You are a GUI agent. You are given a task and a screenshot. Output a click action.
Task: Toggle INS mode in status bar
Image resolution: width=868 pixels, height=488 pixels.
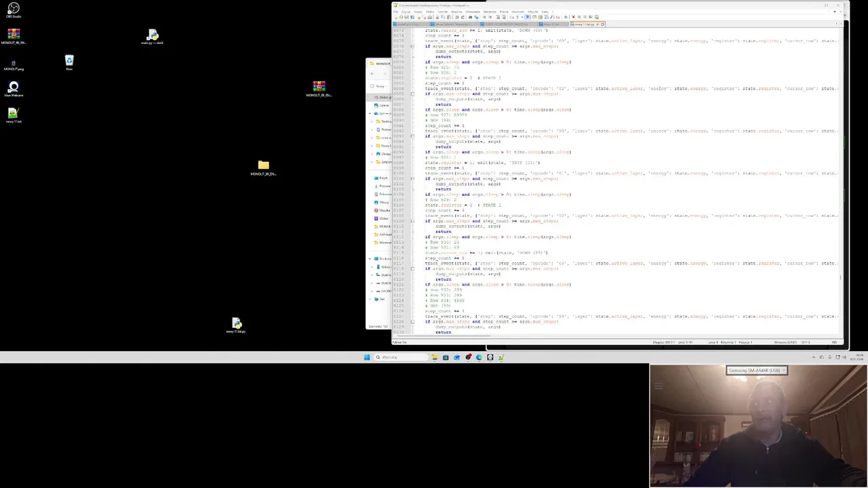(834, 342)
